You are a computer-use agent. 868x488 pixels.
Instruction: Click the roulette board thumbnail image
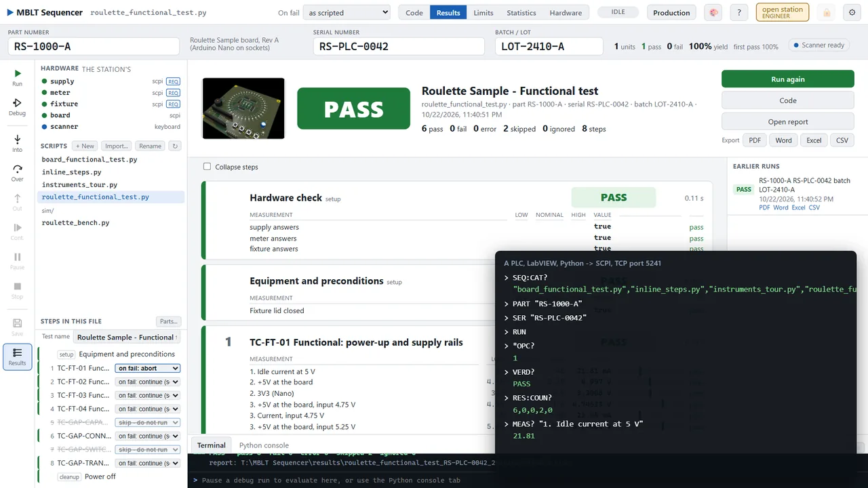pyautogui.click(x=243, y=109)
